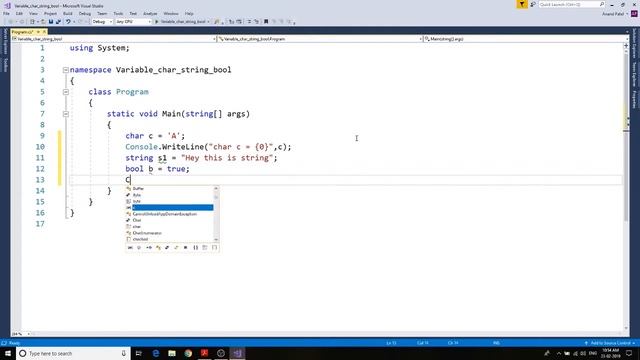Image resolution: width=640 pixels, height=360 pixels.
Task: Click the startup project run target label
Action: (x=183, y=22)
